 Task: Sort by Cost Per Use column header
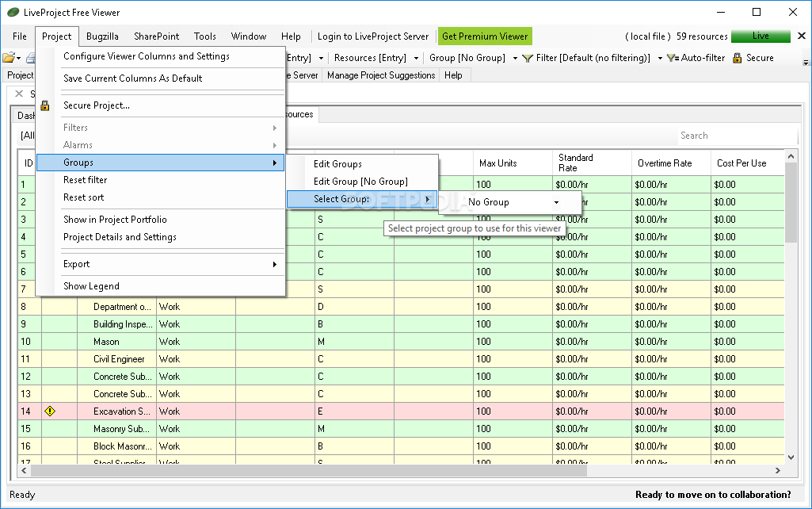tap(747, 163)
